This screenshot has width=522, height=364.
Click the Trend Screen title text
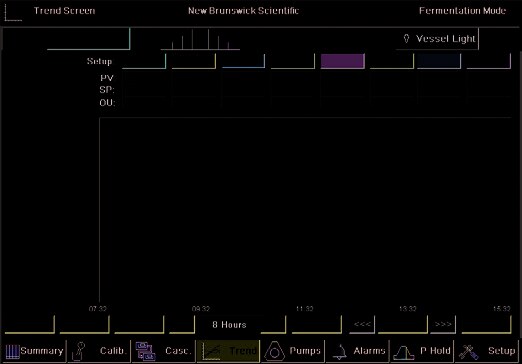click(64, 11)
